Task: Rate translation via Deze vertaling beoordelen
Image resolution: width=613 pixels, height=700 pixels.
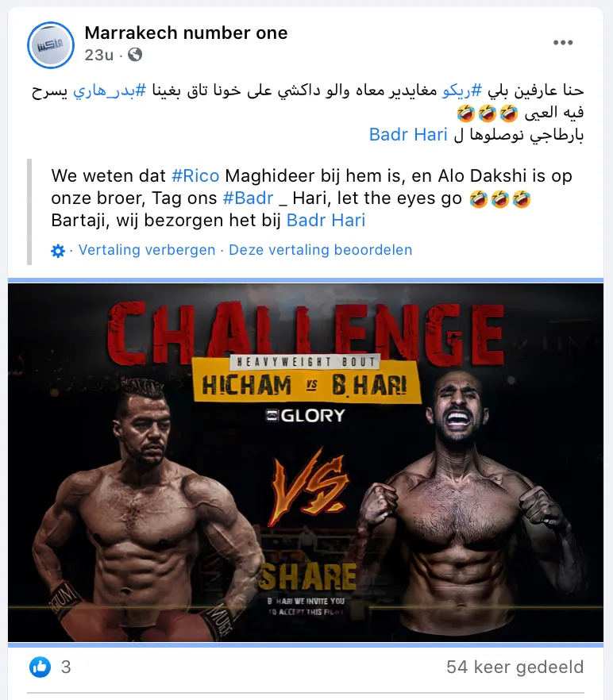Action: coord(320,250)
